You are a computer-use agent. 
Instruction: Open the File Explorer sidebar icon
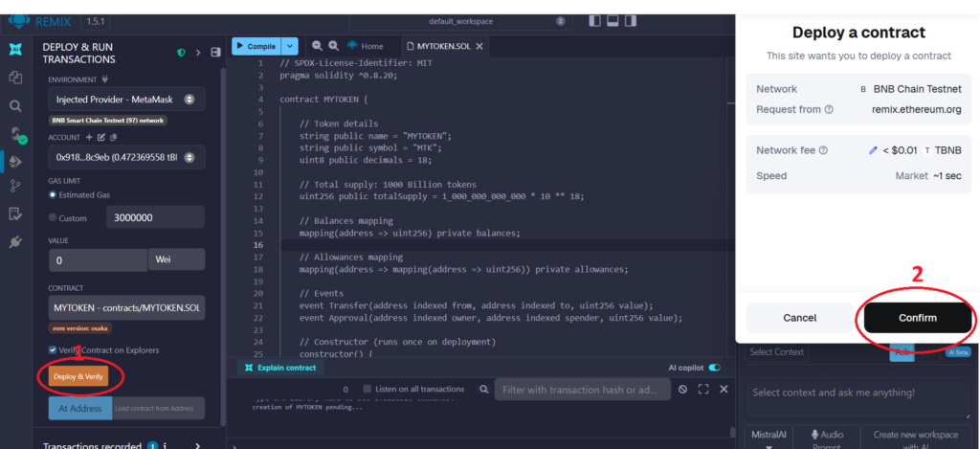15,78
